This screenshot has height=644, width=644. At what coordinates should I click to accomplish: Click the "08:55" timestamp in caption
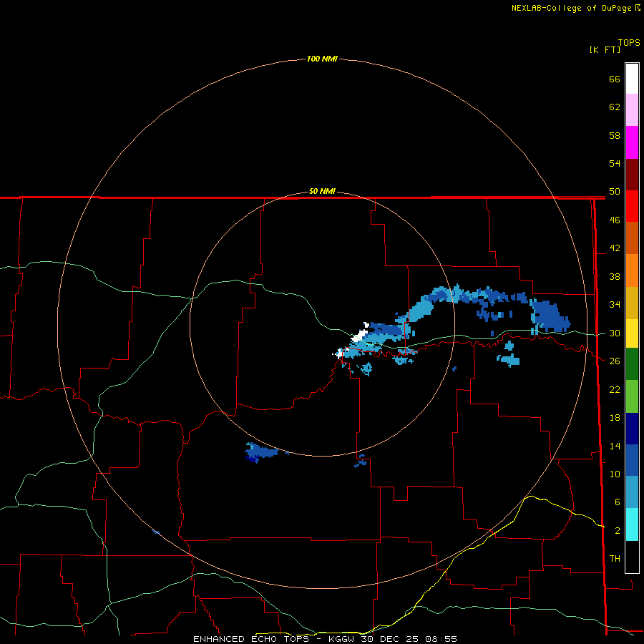(x=441, y=639)
